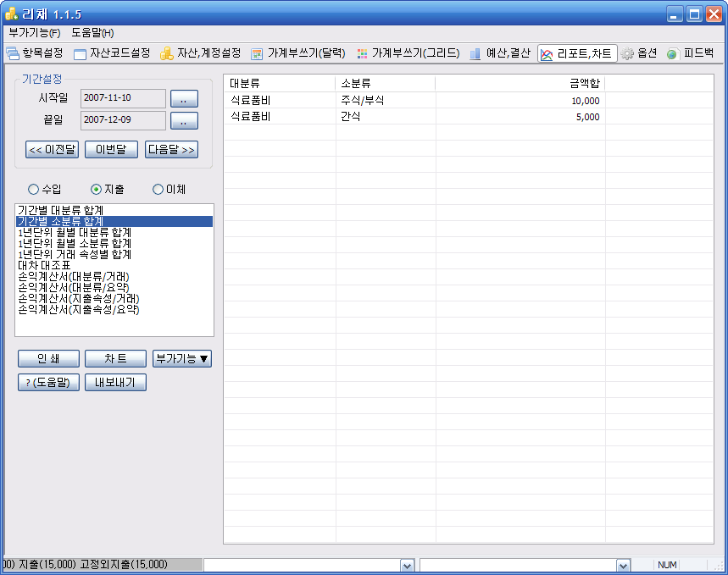Screen dimensions: 728x575
Task: Open first status bar combo box arrow
Action: (407, 565)
